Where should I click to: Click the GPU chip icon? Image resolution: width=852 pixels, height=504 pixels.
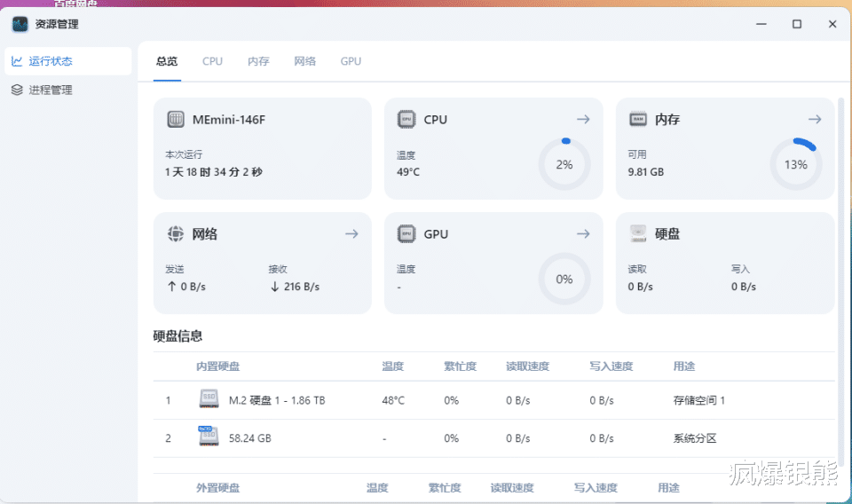tap(406, 234)
